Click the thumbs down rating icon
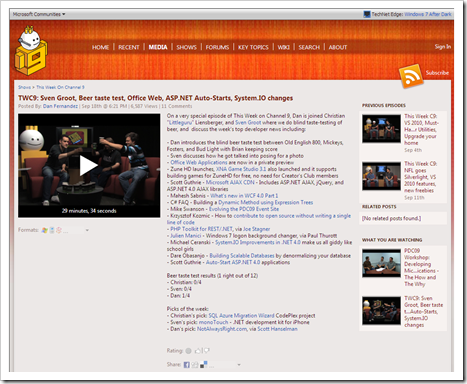 (x=207, y=350)
